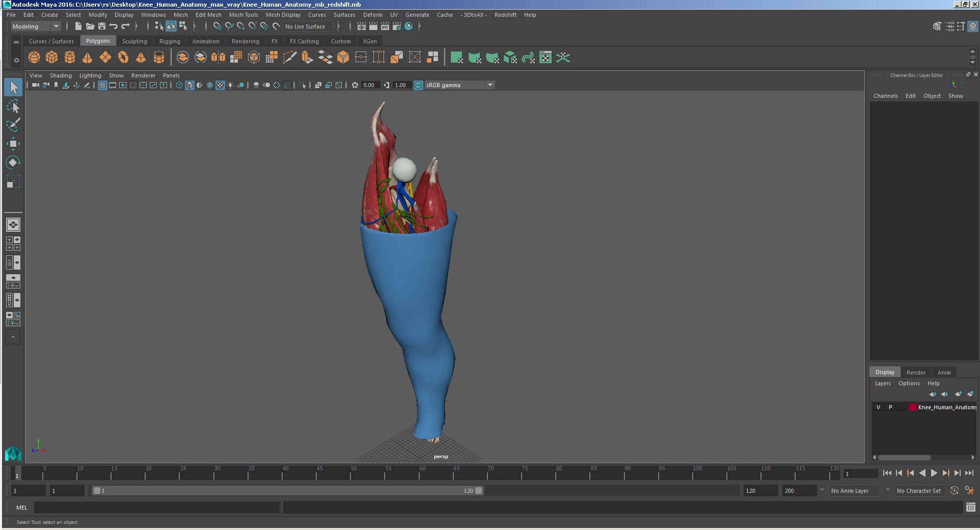This screenshot has height=530, width=980.
Task: Jump to start of playback range
Action: click(887, 473)
